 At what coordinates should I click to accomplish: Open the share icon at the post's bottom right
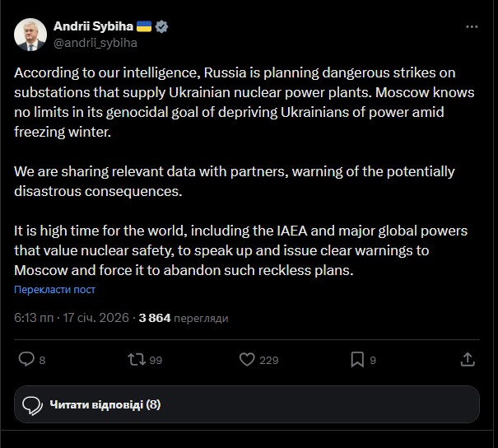[468, 359]
